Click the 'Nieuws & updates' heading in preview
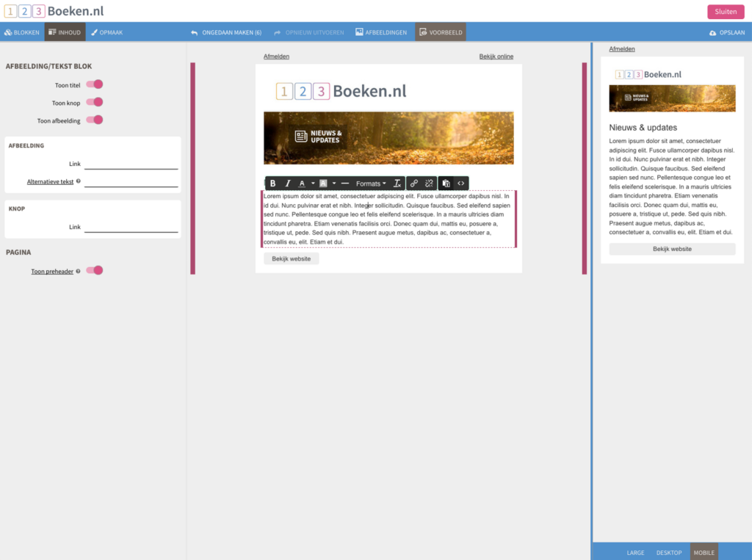 pyautogui.click(x=643, y=128)
